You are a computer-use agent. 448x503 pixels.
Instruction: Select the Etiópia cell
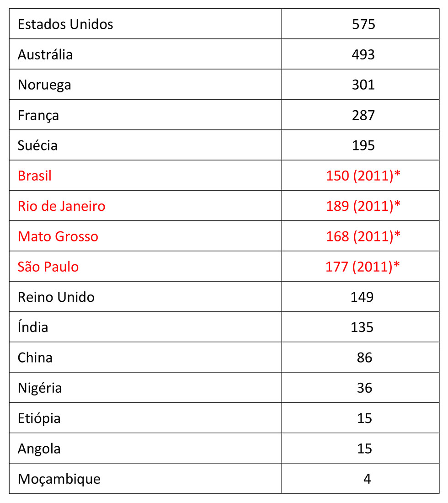point(39,418)
